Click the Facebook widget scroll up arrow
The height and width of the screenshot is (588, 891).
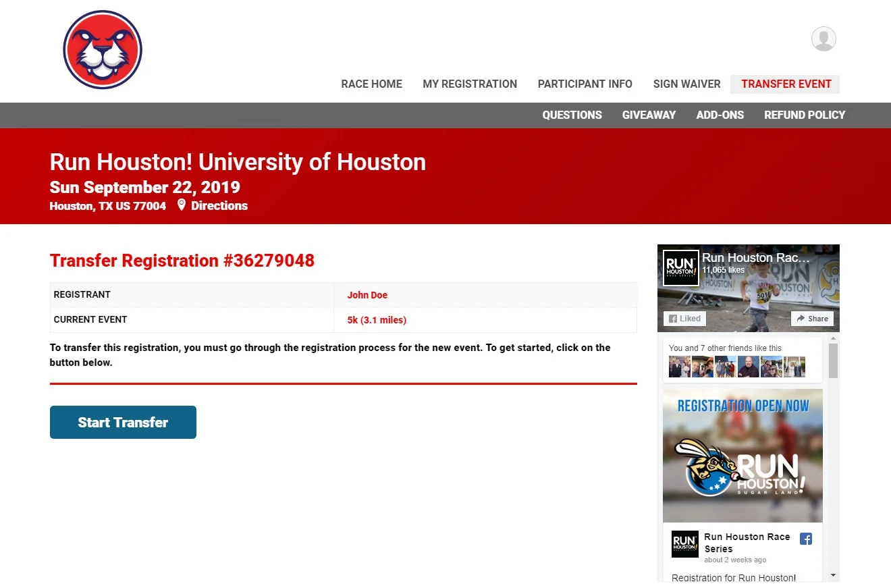point(833,338)
